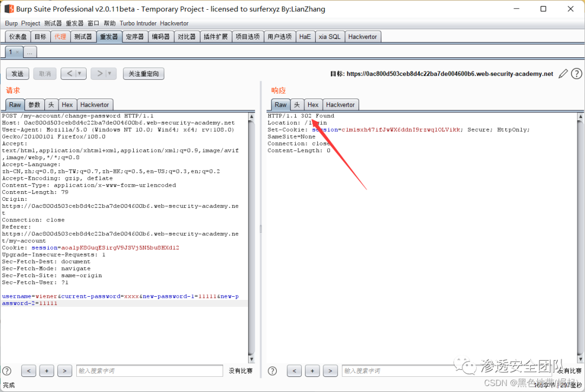Open the 测试器 menu in menu bar

point(53,23)
